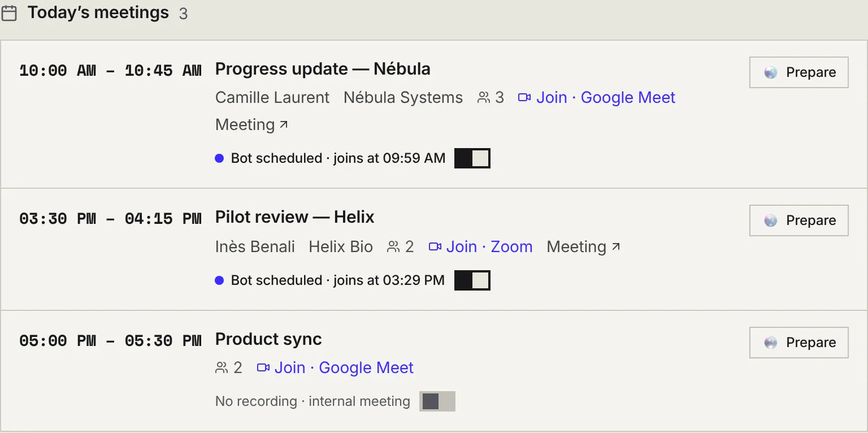Screen dimensions: 868x433
Task: Click the attendees icon showing 2 in Helix meeting
Action: point(393,247)
